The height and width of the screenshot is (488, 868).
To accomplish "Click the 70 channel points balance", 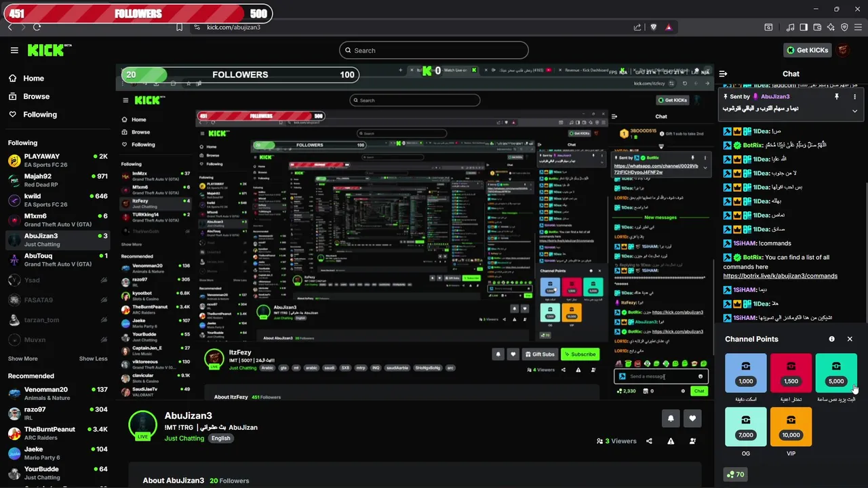I will [735, 474].
